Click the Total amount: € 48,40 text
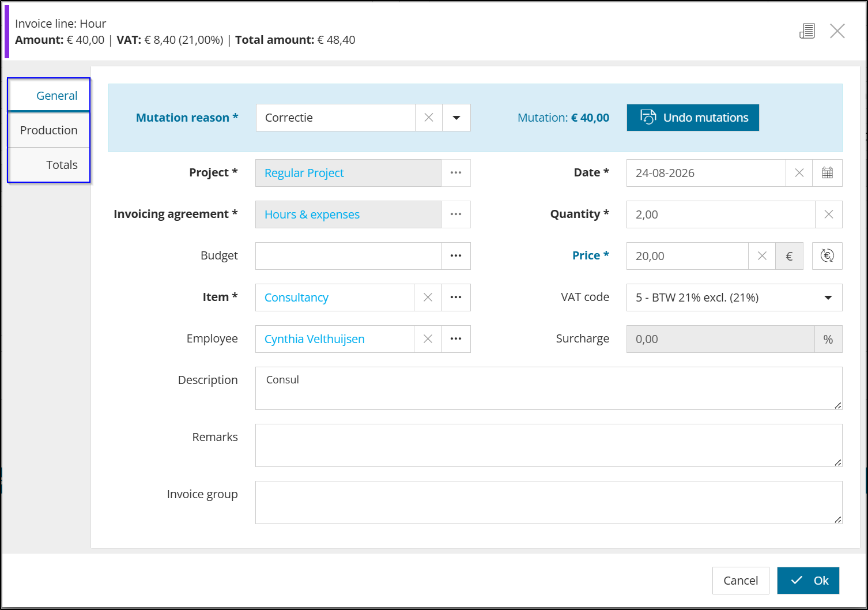 pyautogui.click(x=295, y=40)
